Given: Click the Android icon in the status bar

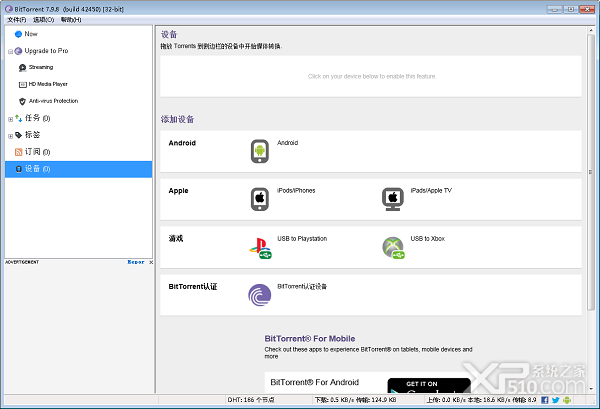Looking at the screenshot, I should pyautogui.click(x=567, y=400).
